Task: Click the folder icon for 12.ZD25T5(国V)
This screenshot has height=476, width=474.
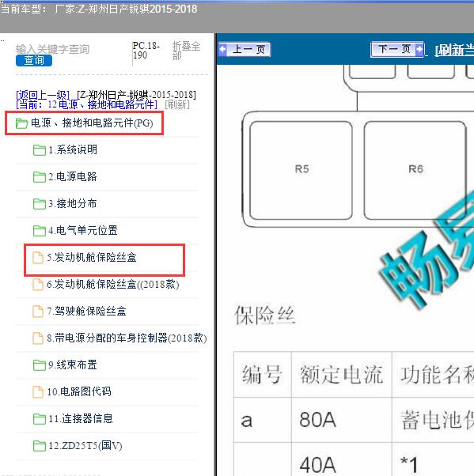Action: [40, 446]
